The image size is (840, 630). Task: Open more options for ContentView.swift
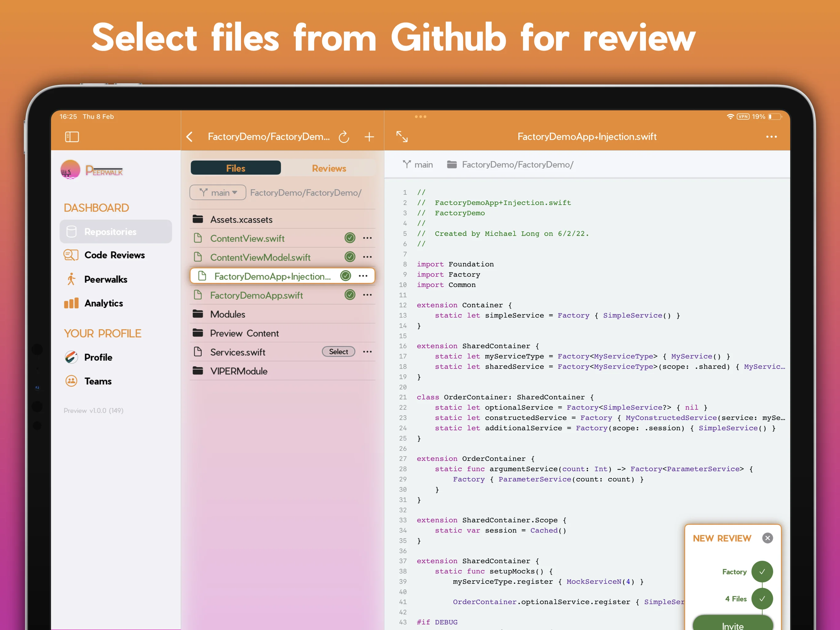[x=367, y=238]
